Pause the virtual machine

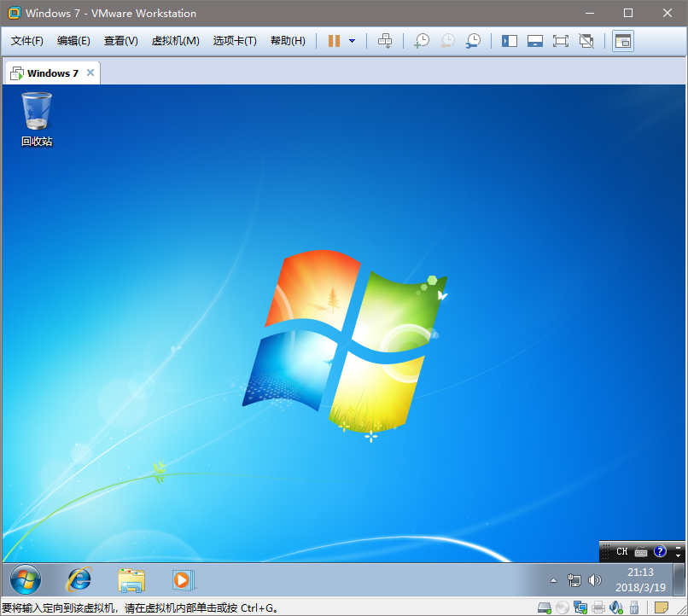click(x=334, y=41)
